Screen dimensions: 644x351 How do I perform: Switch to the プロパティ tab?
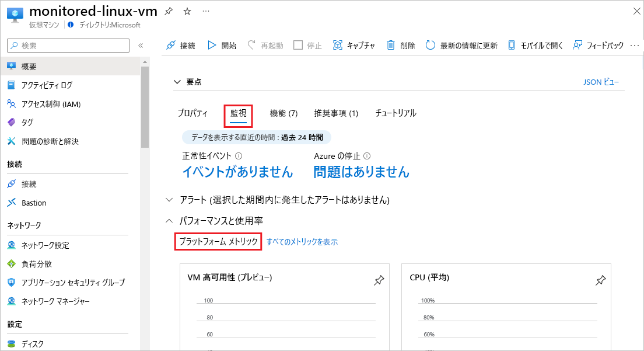tap(192, 113)
